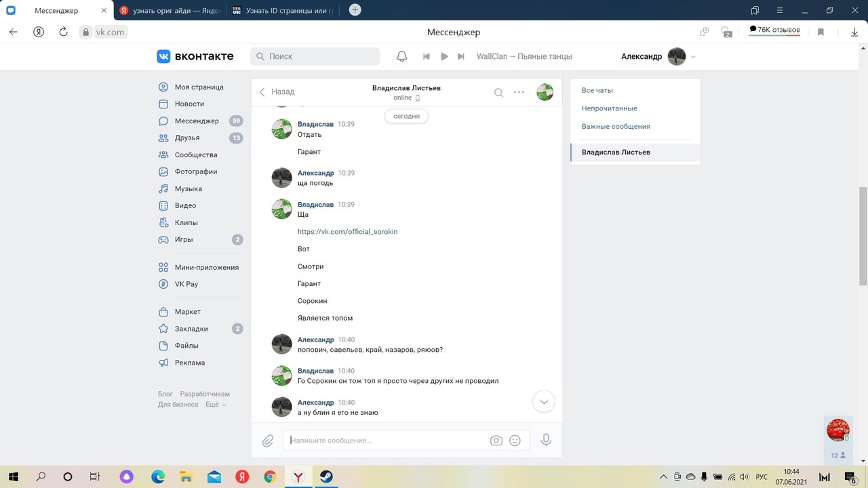Viewport: 868px width, 488px height.
Task: Skip to next track in header player
Action: tap(461, 56)
